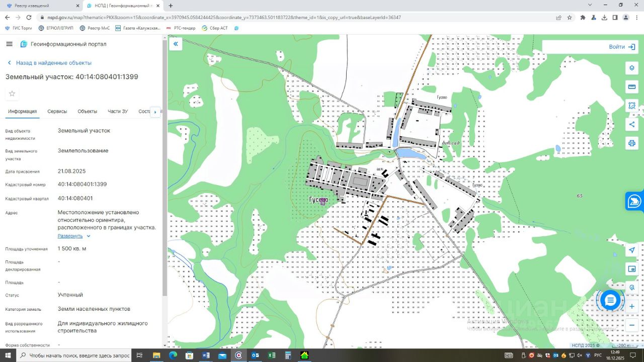Image resolution: width=644 pixels, height=362 pixels.
Task: Collapse the side panel with double-chevron button
Action: [x=176, y=44]
